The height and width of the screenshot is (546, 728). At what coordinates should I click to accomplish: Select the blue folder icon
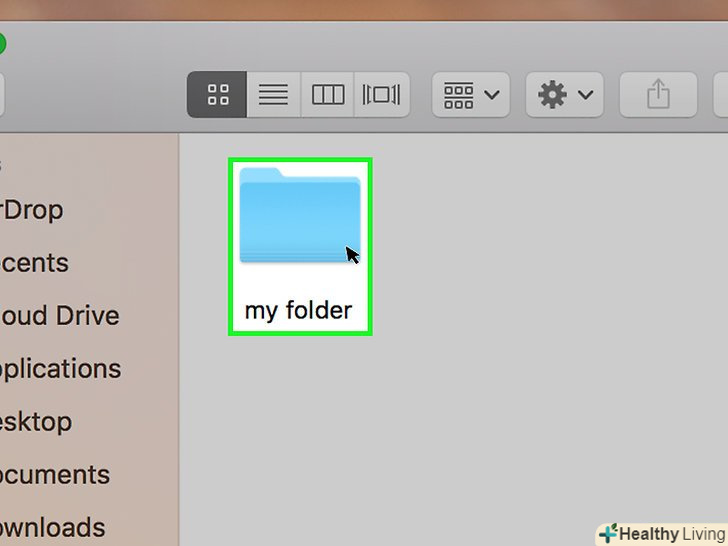pos(300,215)
